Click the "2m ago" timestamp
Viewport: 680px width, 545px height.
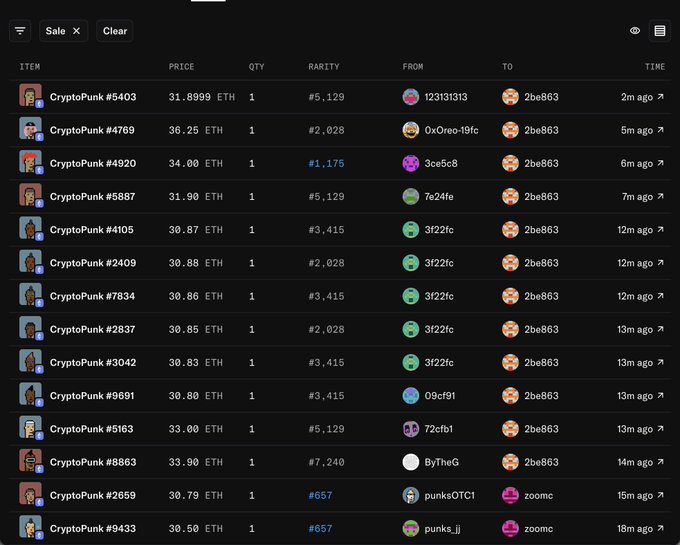click(x=637, y=97)
